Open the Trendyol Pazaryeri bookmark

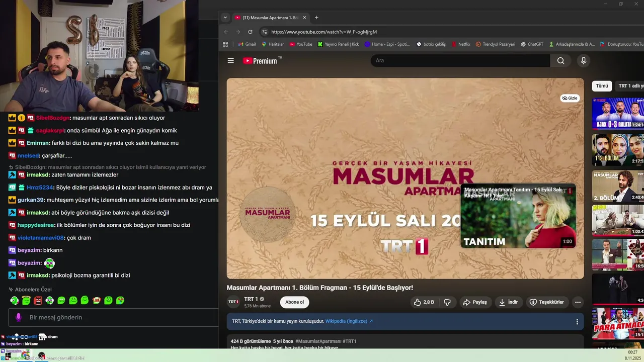(x=496, y=44)
